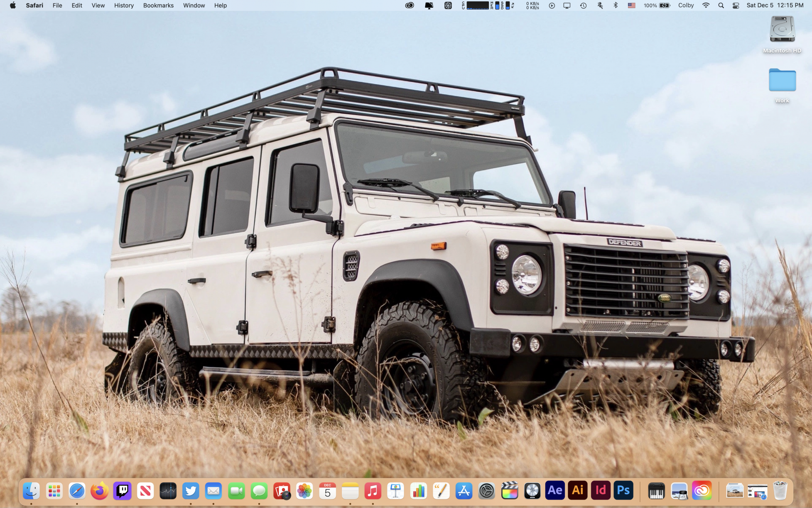
Task: Open the File menu
Action: [57, 5]
